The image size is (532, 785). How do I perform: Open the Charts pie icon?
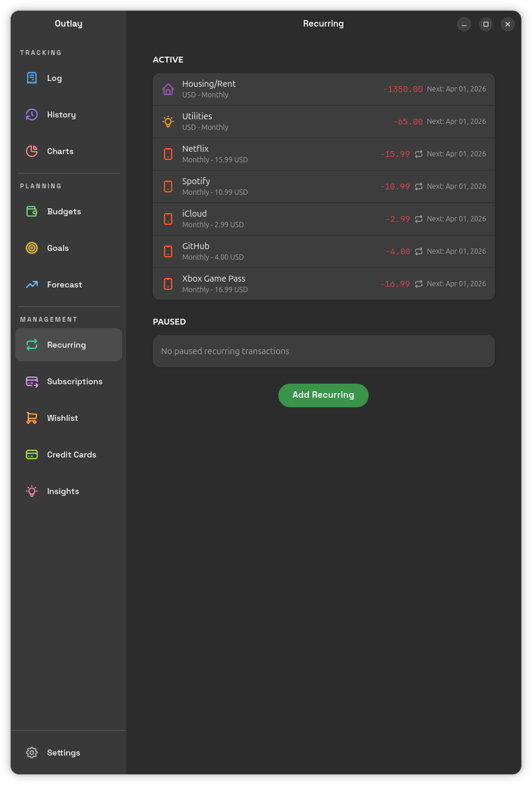pos(32,151)
